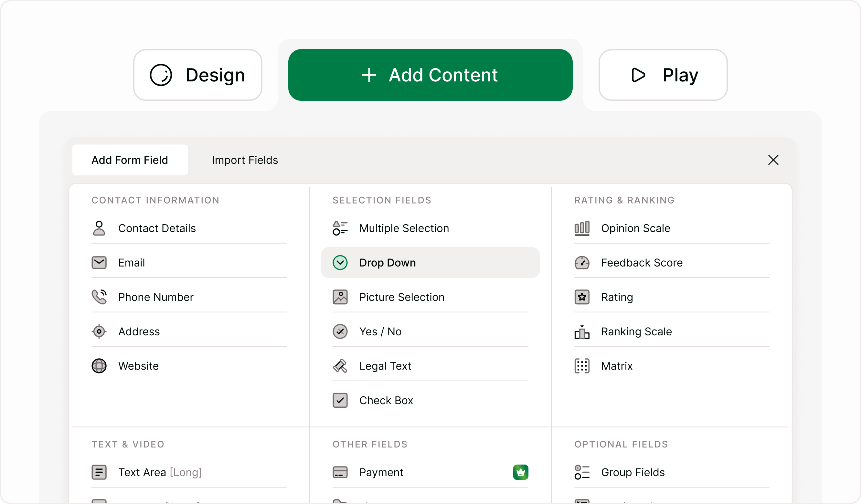
Task: Close the field picker panel
Action: (x=773, y=160)
